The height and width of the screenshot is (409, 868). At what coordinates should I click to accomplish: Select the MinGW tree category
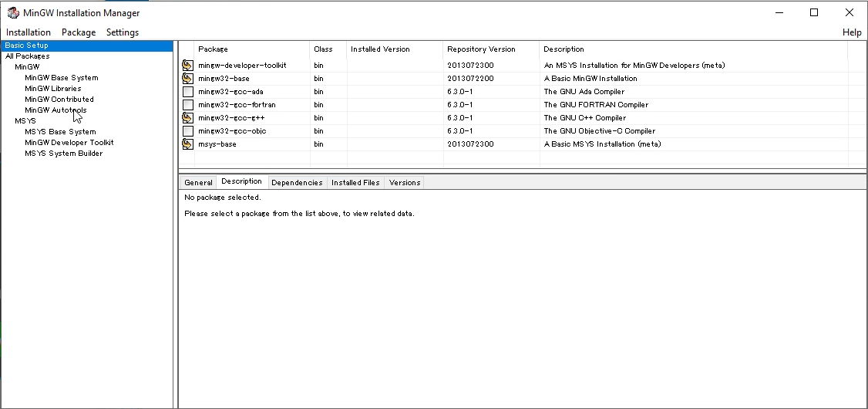coord(27,67)
